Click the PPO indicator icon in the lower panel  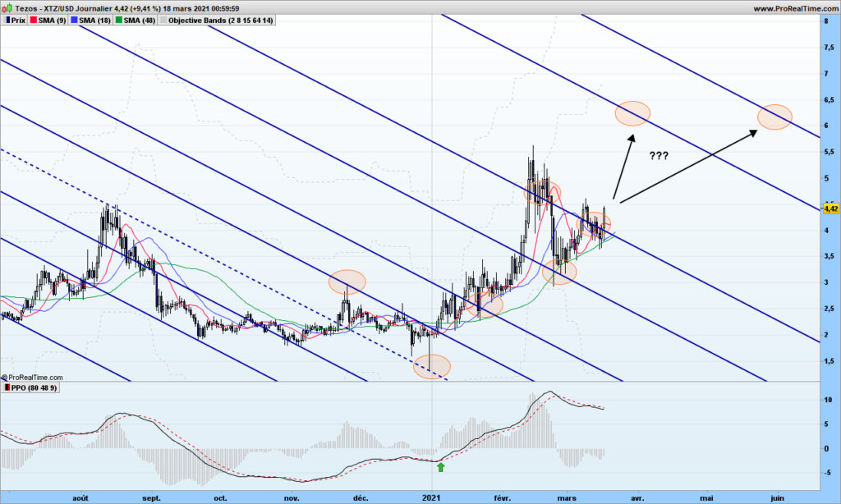(7, 387)
